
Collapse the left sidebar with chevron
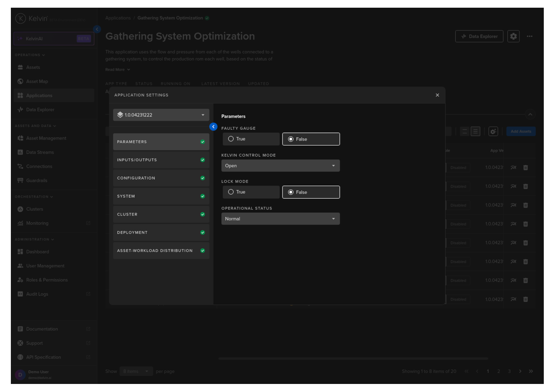click(97, 29)
